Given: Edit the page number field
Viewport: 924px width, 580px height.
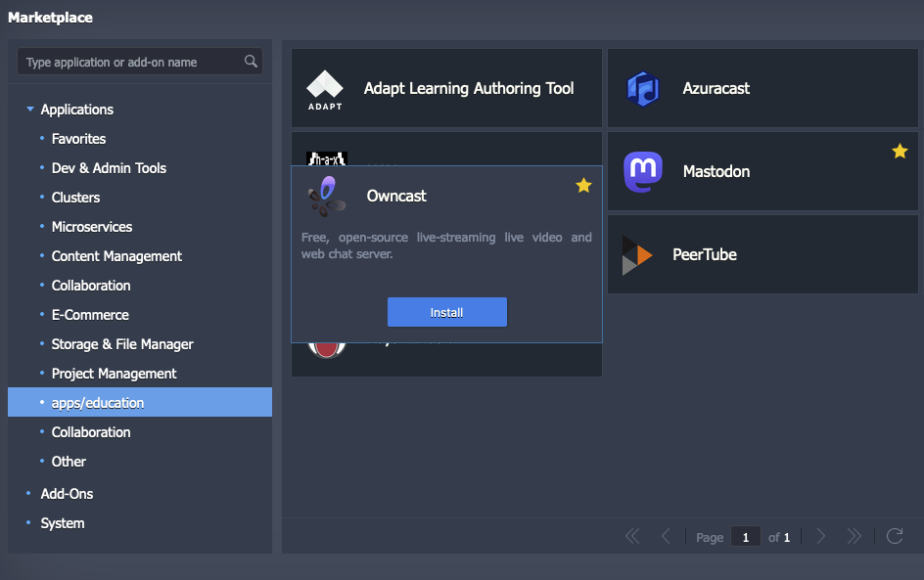Looking at the screenshot, I should tap(746, 537).
